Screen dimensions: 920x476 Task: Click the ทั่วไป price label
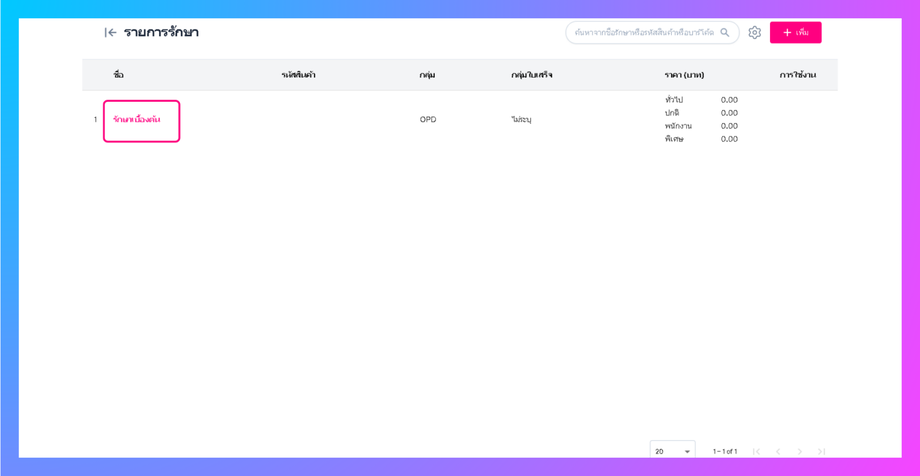(x=674, y=100)
